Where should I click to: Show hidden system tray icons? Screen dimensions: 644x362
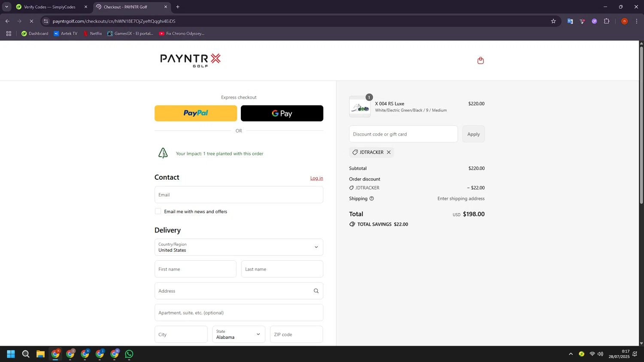571,354
